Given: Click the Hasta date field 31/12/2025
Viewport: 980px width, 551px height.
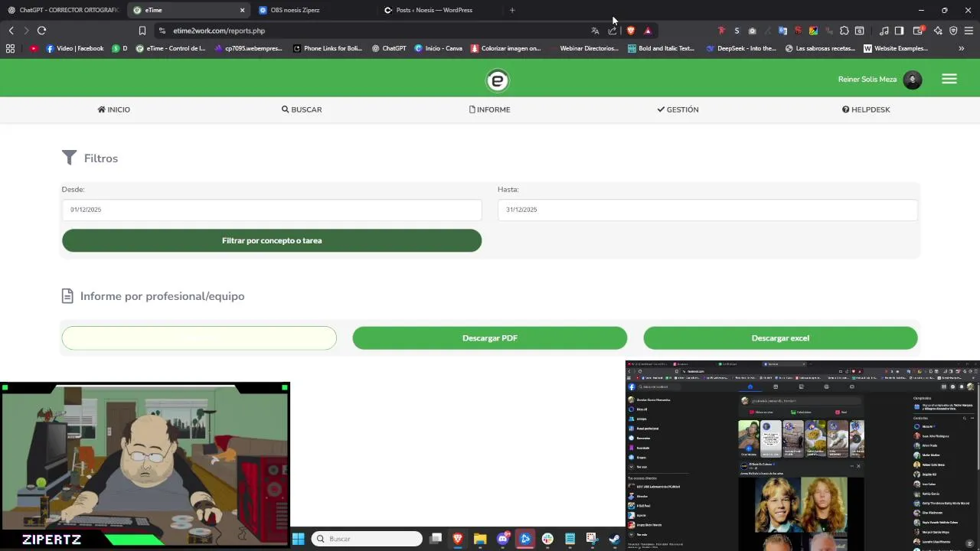Looking at the screenshot, I should coord(707,210).
